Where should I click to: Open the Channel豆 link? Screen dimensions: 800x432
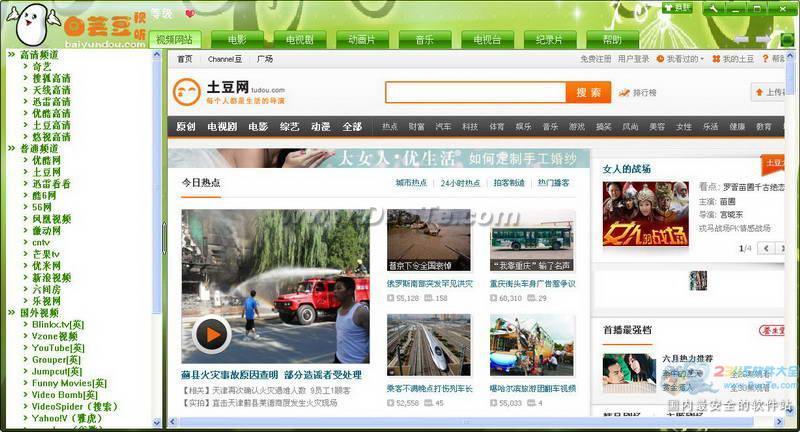(224, 59)
